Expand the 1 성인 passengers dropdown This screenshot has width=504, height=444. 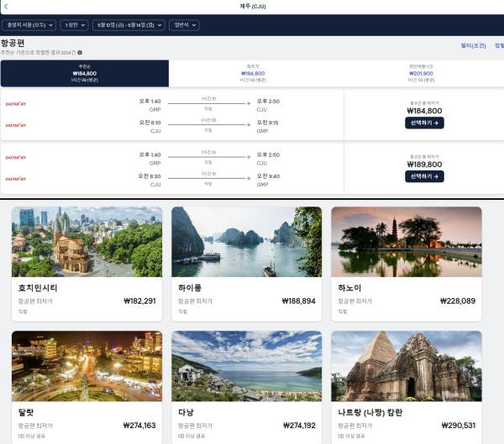coord(74,25)
